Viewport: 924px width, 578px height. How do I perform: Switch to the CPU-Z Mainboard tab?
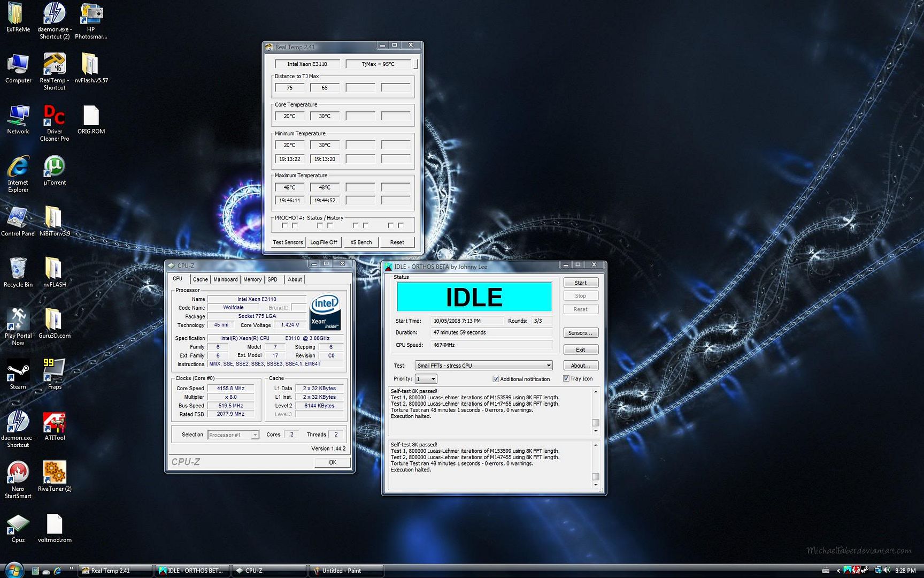point(225,279)
